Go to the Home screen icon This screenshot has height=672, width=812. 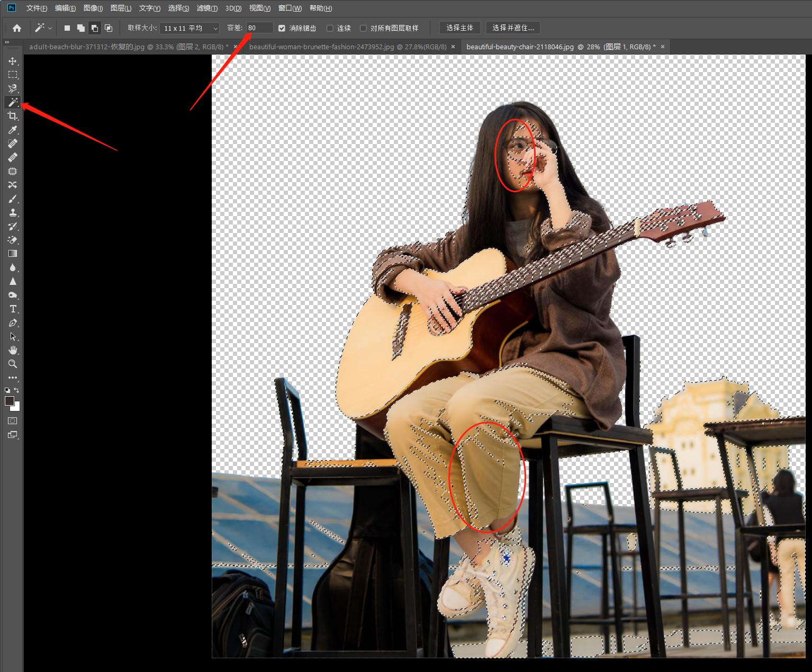tap(17, 28)
